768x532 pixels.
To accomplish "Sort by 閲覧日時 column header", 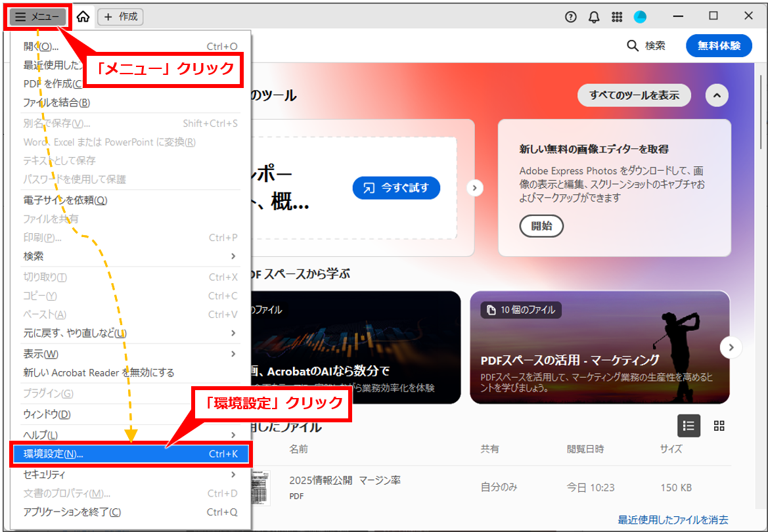I will pos(585,449).
